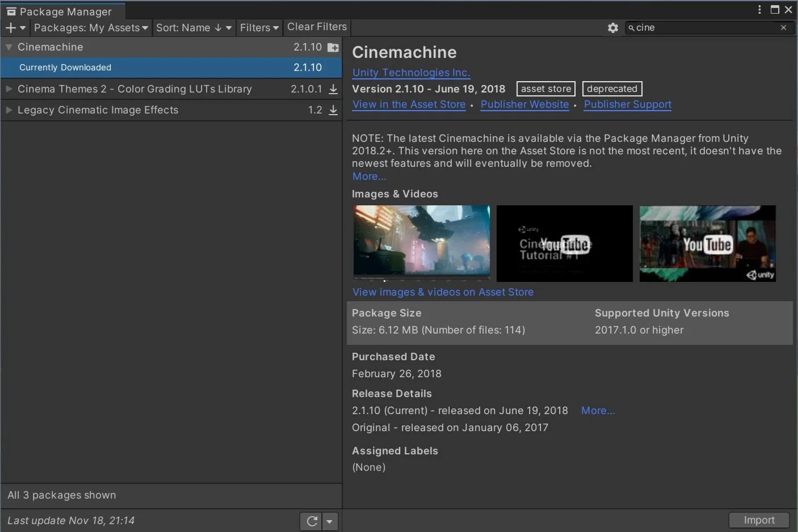
Task: Click Version 2.1.10 - June 19, 2018 text
Action: [x=429, y=89]
